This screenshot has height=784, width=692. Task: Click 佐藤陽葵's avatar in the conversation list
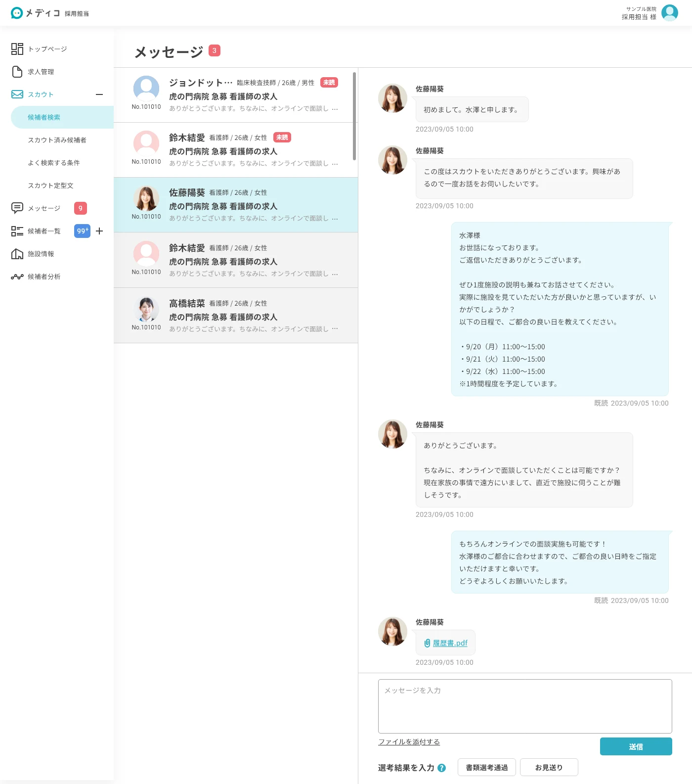146,198
